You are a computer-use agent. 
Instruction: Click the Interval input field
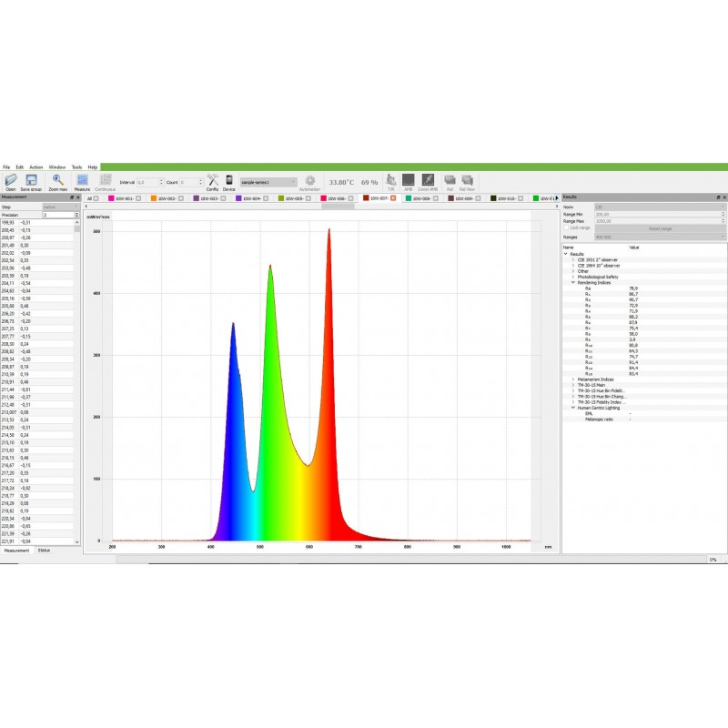point(149,182)
